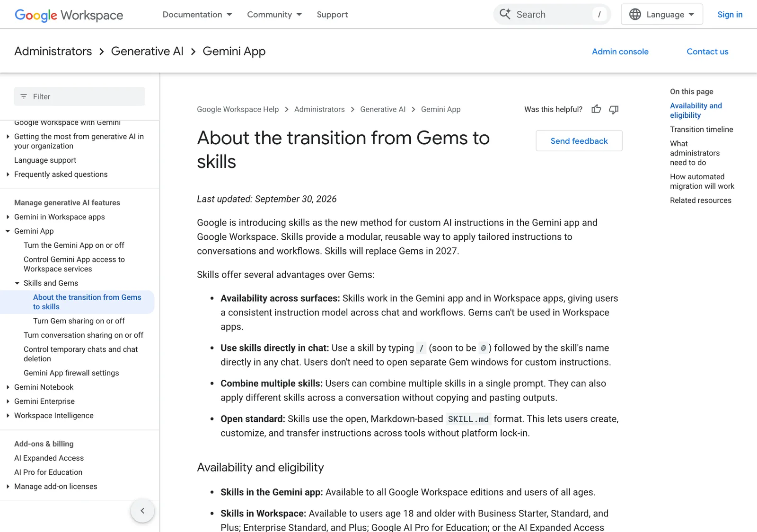This screenshot has width=757, height=532.
Task: Go to Administrators in the header breadcrumb
Action: tap(53, 51)
